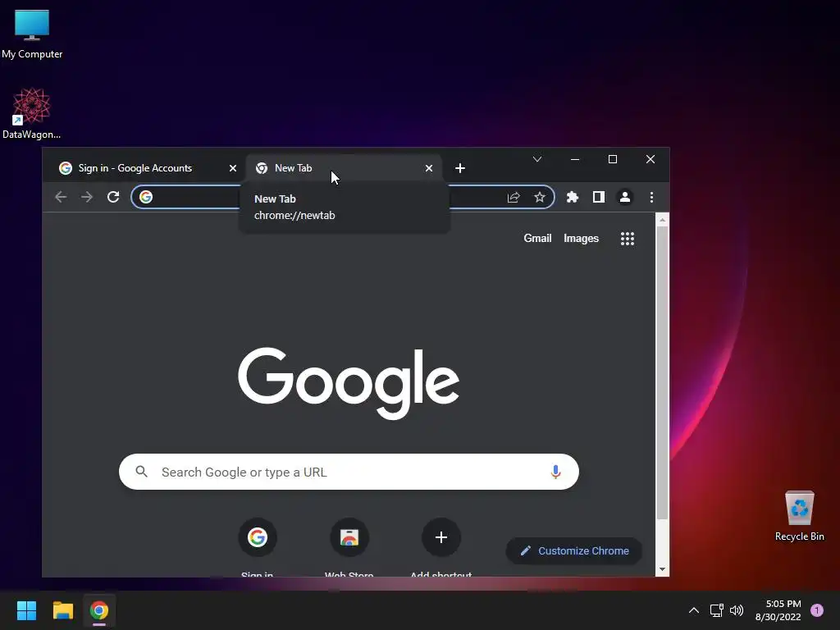The image size is (840, 630).
Task: Click the page scrollbar up arrow
Action: click(x=662, y=220)
